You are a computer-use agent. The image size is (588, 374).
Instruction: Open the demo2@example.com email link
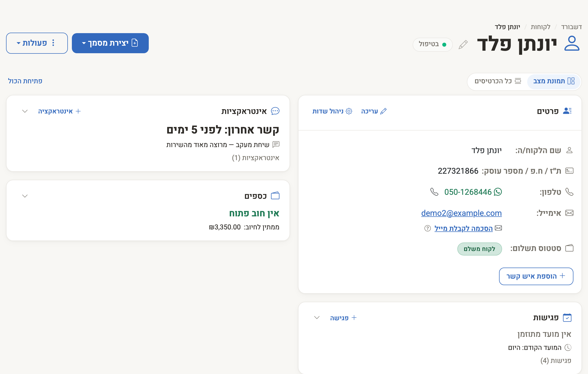coord(461,213)
